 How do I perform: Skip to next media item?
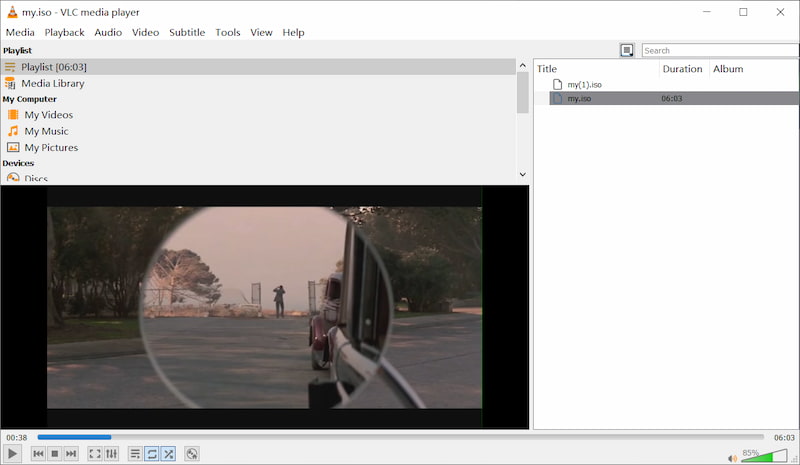[71, 454]
